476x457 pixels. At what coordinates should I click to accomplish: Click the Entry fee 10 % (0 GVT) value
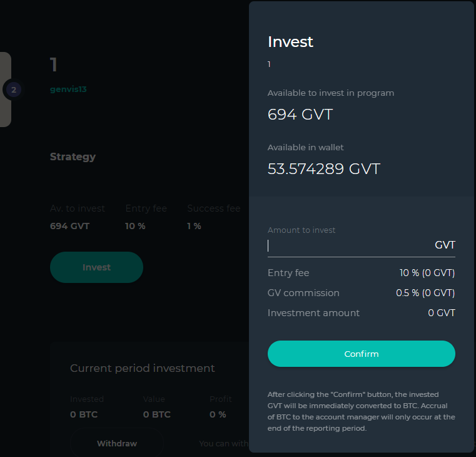coord(427,273)
